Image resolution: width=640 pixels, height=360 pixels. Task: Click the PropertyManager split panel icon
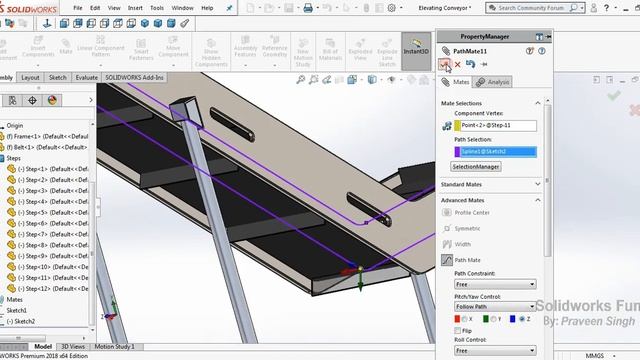pyautogui.click(x=539, y=37)
